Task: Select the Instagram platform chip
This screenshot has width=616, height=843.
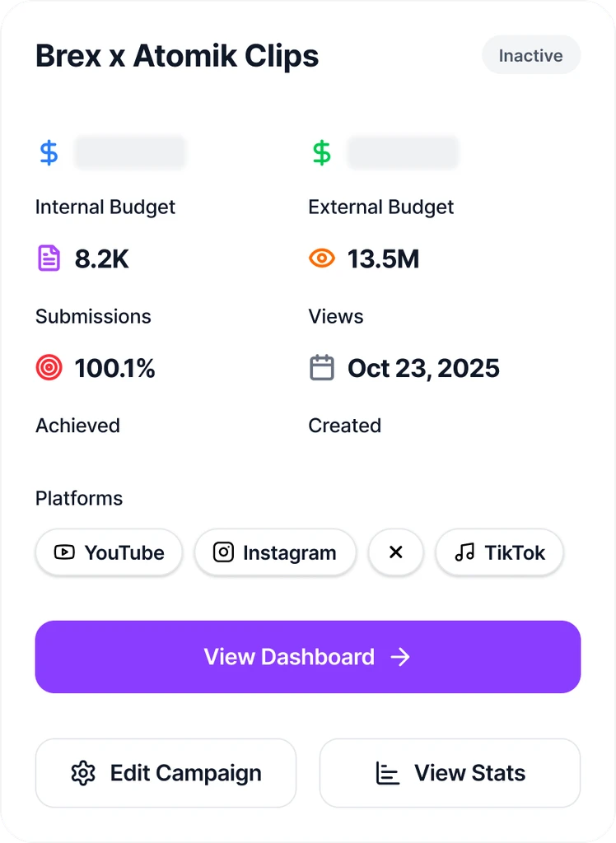Action: click(x=275, y=552)
